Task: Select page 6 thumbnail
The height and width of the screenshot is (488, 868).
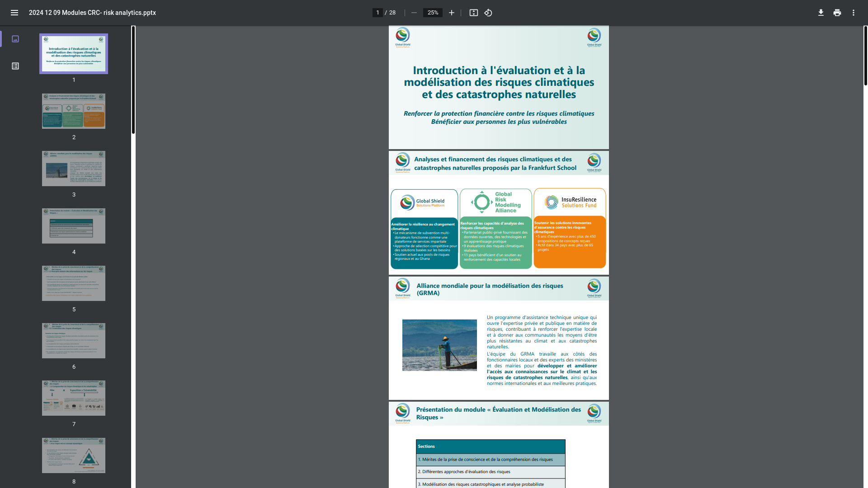Action: [74, 341]
